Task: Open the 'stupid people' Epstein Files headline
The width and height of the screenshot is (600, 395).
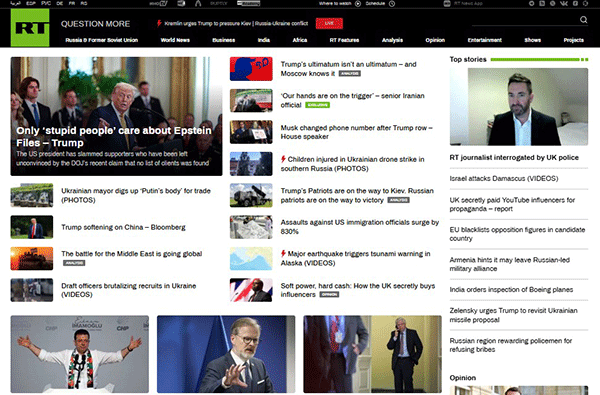Action: [x=114, y=137]
